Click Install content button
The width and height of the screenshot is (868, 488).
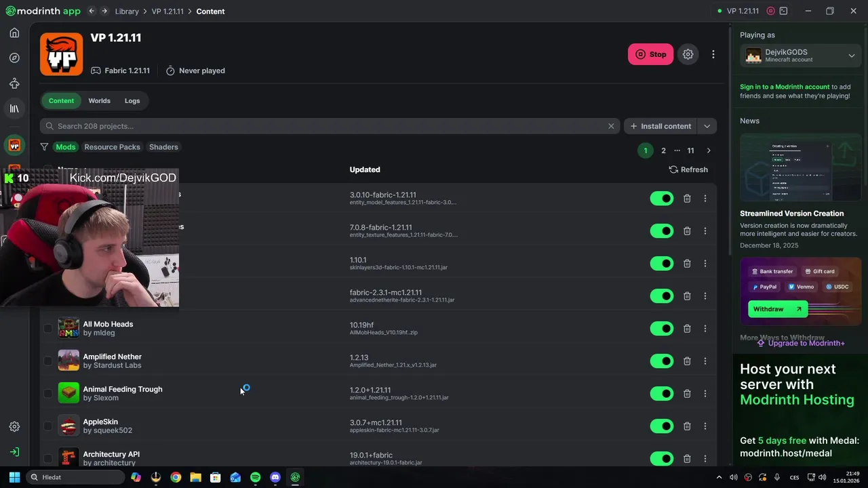coord(660,126)
